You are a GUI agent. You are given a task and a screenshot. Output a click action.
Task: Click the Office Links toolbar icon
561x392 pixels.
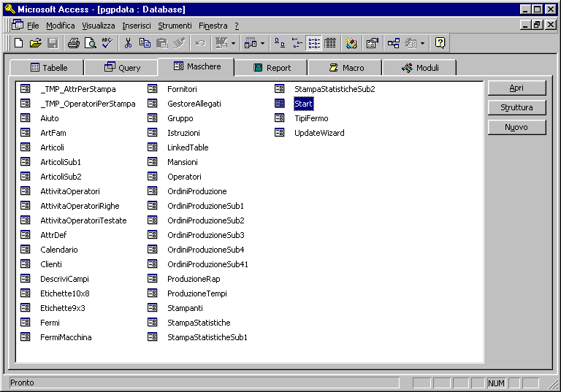[221, 43]
